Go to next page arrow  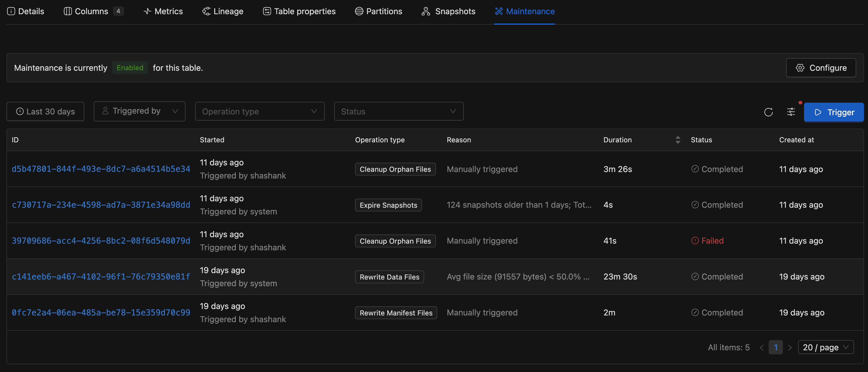(790, 347)
